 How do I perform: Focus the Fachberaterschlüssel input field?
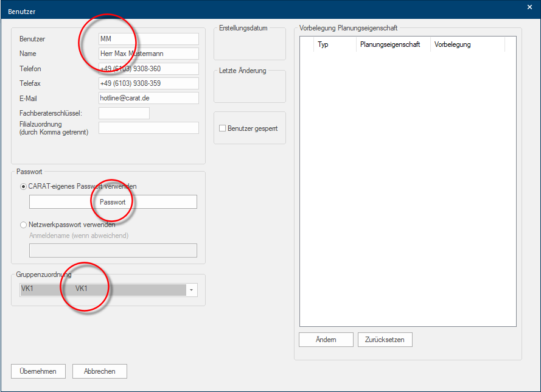[124, 113]
